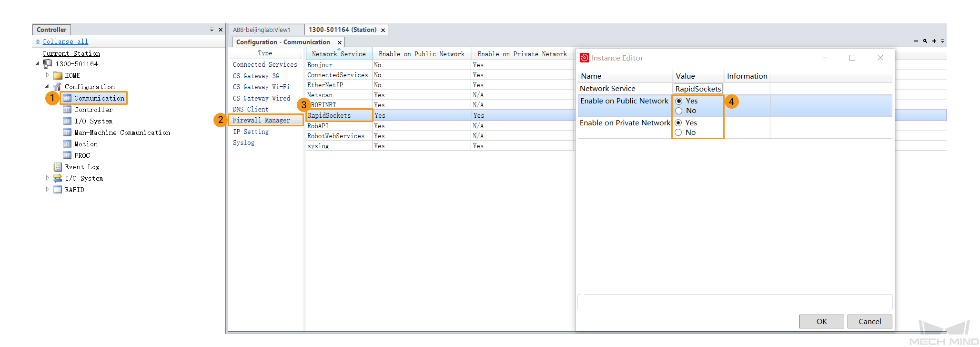Click the table icon beside PROC
This screenshot has width=980, height=347.
point(67,155)
